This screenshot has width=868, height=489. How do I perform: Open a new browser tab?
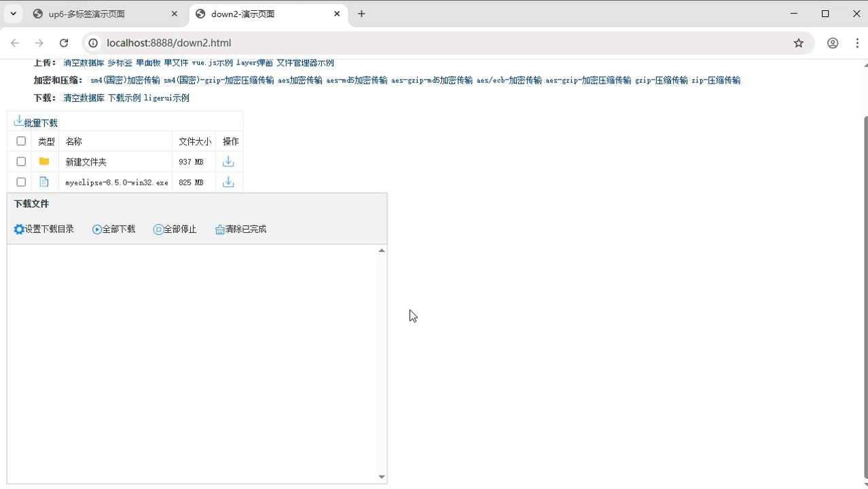(361, 14)
